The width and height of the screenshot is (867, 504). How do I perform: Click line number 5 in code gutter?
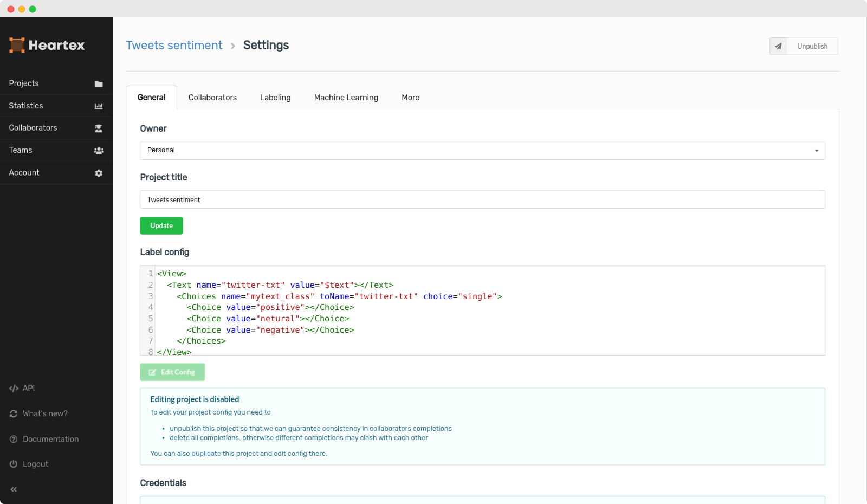click(151, 319)
